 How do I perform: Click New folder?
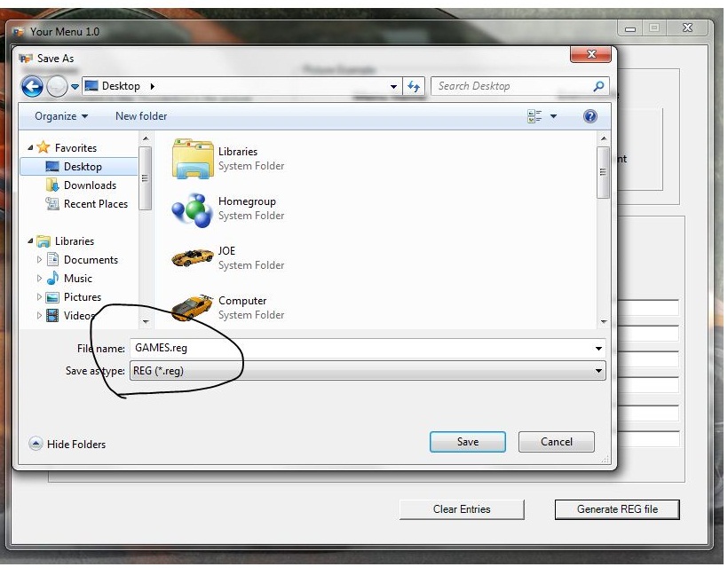pos(141,116)
